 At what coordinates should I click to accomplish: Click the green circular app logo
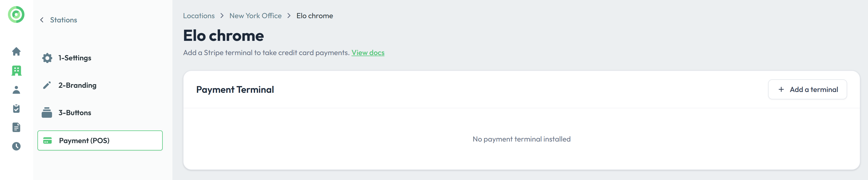click(x=16, y=14)
